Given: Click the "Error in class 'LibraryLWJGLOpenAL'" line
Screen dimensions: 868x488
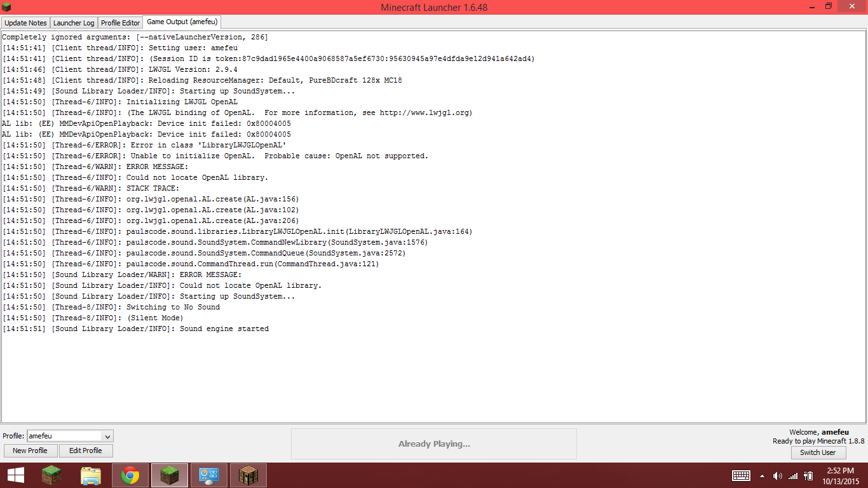Looking at the screenshot, I should [x=144, y=145].
